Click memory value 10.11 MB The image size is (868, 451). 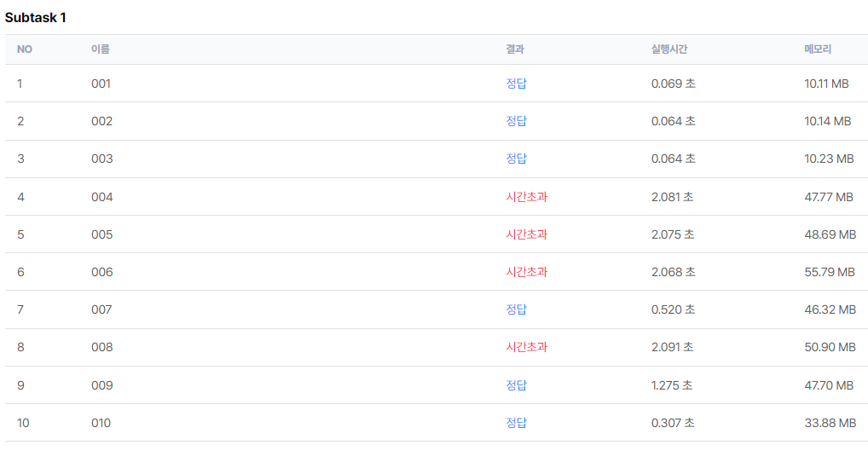tap(826, 84)
